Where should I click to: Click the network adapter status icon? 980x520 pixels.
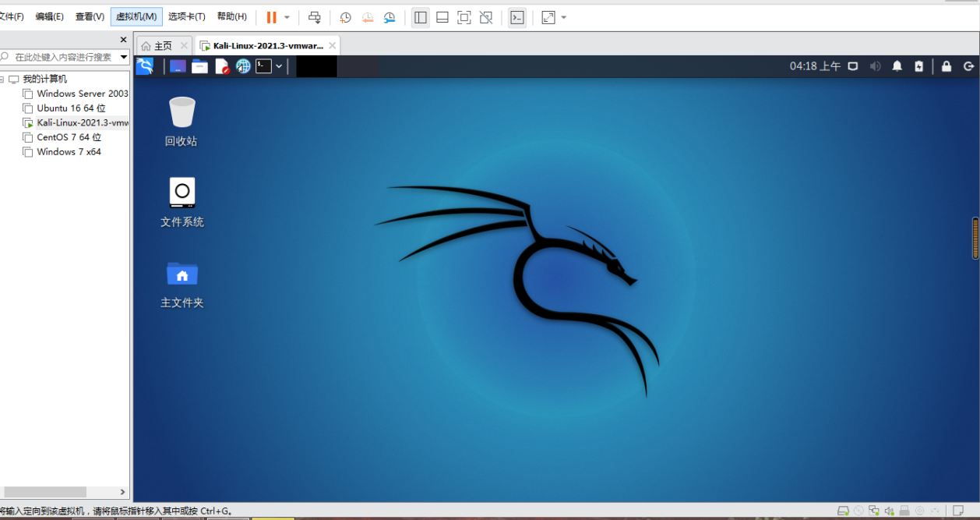tap(874, 511)
